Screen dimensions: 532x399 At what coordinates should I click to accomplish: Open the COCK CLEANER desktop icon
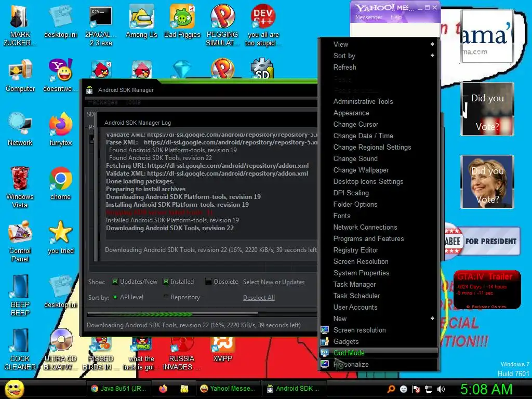tap(20, 350)
